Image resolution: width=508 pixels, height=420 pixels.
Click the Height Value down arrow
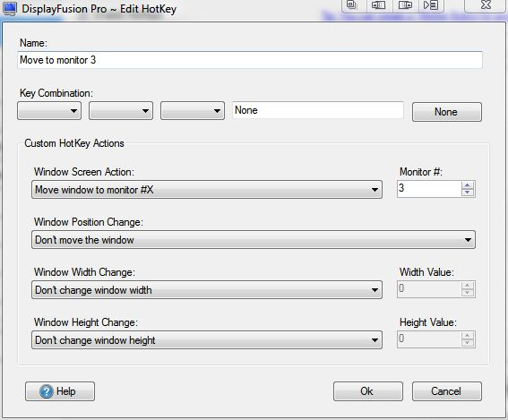(x=467, y=343)
